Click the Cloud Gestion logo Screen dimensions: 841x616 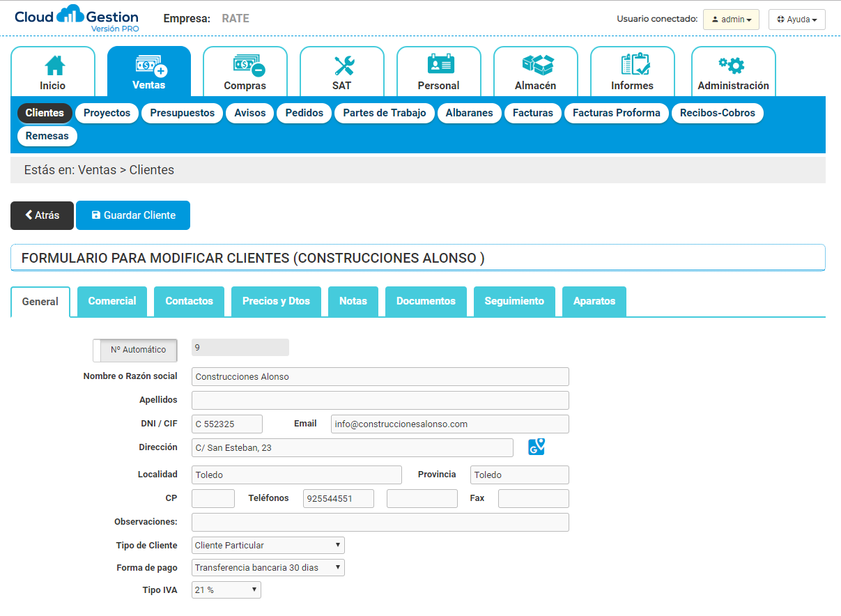click(76, 18)
